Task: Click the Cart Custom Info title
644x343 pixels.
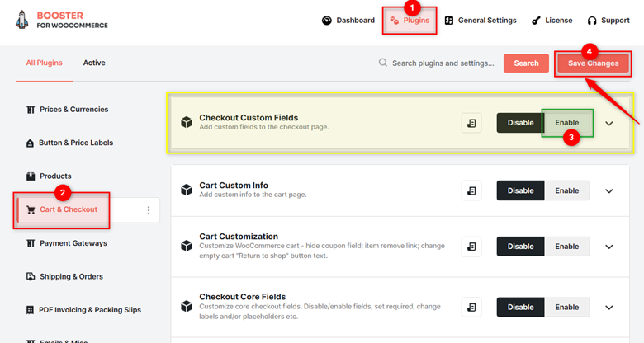Action: pos(234,186)
